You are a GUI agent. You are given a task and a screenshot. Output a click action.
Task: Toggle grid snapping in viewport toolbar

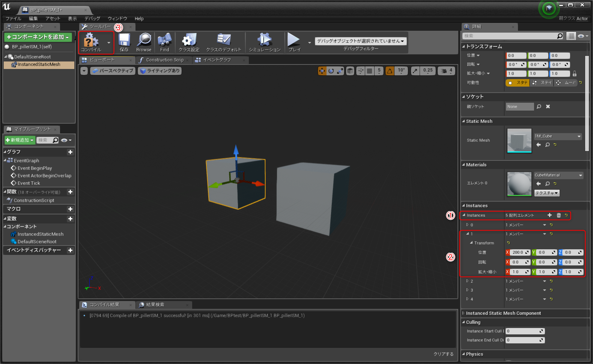(370, 71)
